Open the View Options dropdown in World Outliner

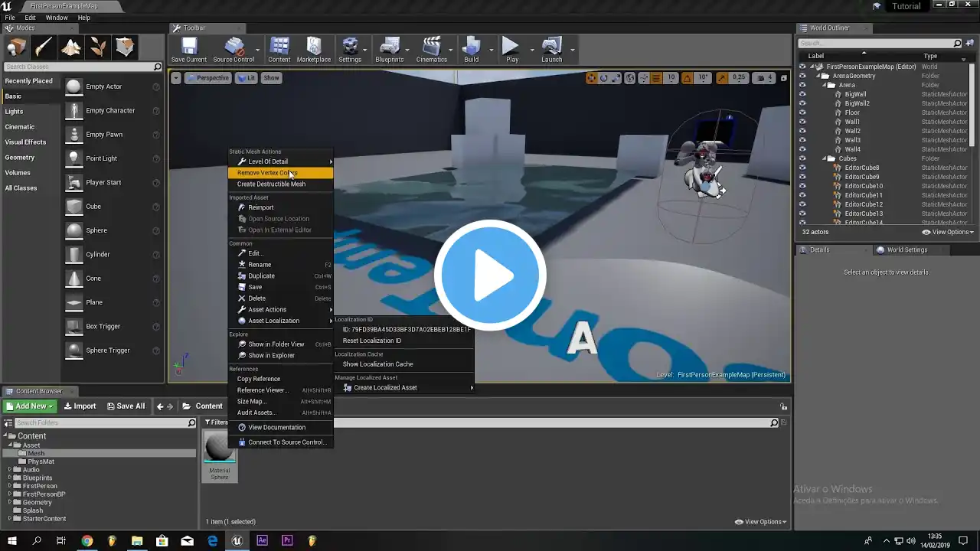pyautogui.click(x=948, y=232)
